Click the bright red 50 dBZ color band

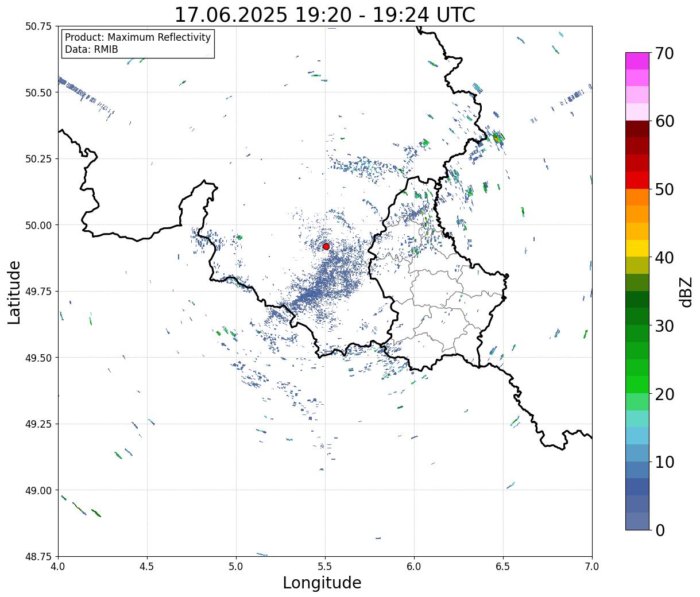pos(637,180)
